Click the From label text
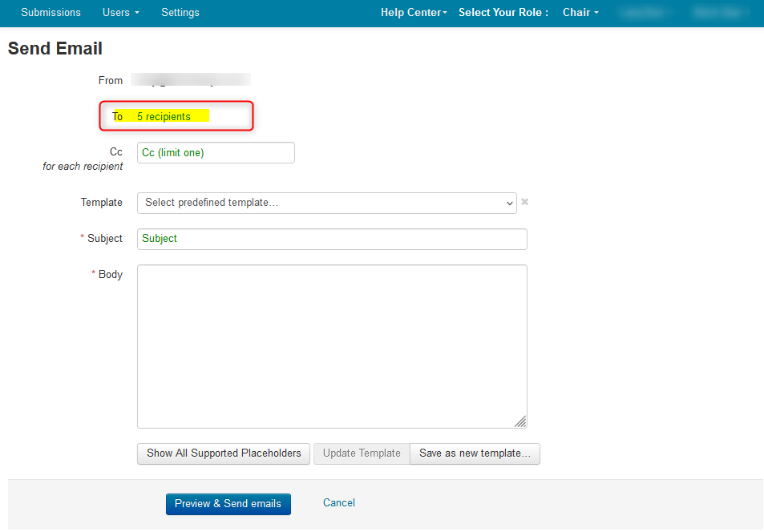 (111, 80)
